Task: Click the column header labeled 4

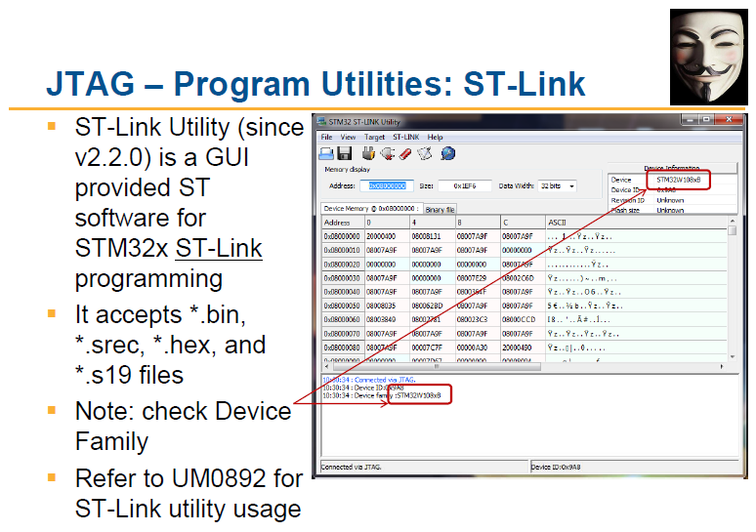Action: 433,223
